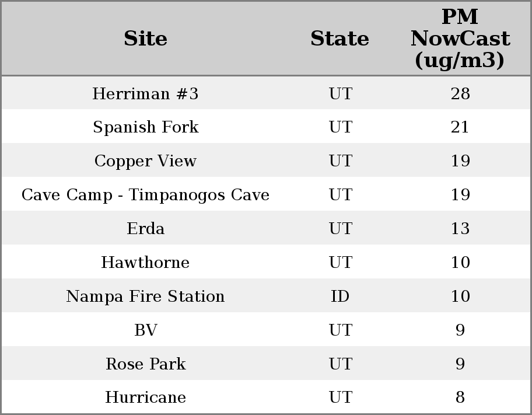Select Cave Camp - Timpanogos Cave row

coord(145,195)
